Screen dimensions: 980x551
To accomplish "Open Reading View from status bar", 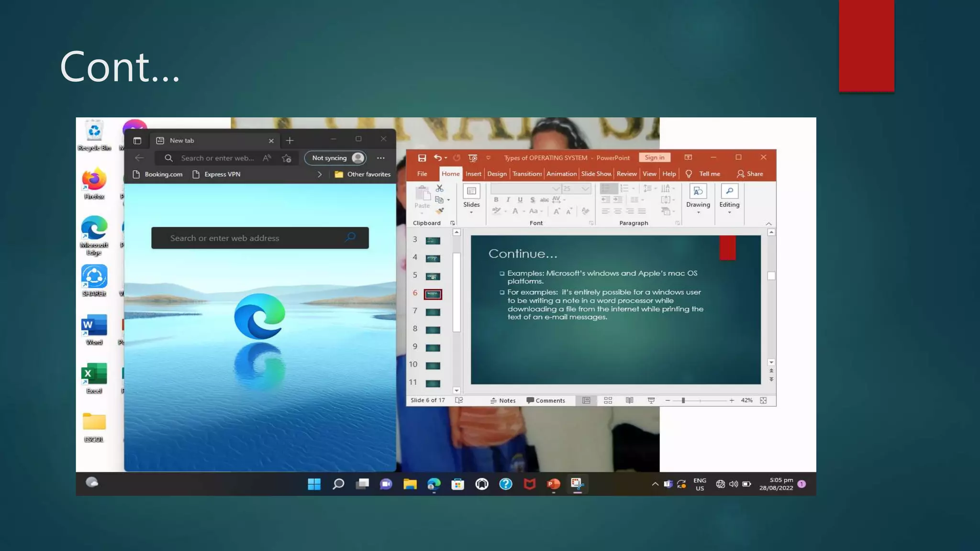I will (629, 400).
